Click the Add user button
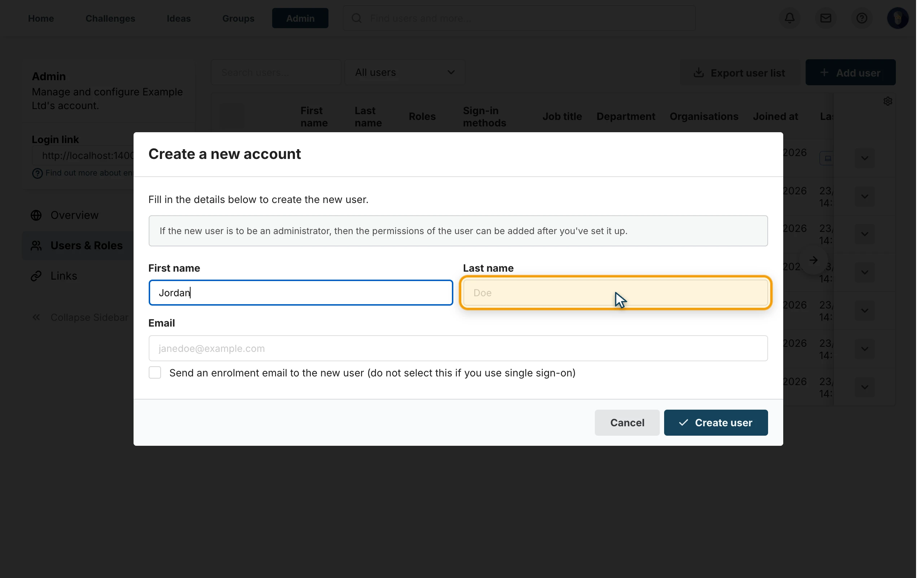Image resolution: width=924 pixels, height=578 pixels. 850,72
